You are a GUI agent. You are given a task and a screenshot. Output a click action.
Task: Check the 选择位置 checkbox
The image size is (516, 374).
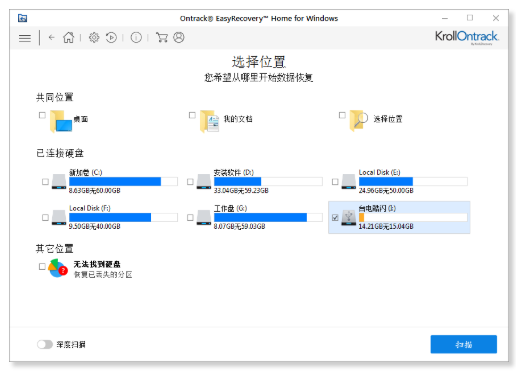pyautogui.click(x=342, y=115)
